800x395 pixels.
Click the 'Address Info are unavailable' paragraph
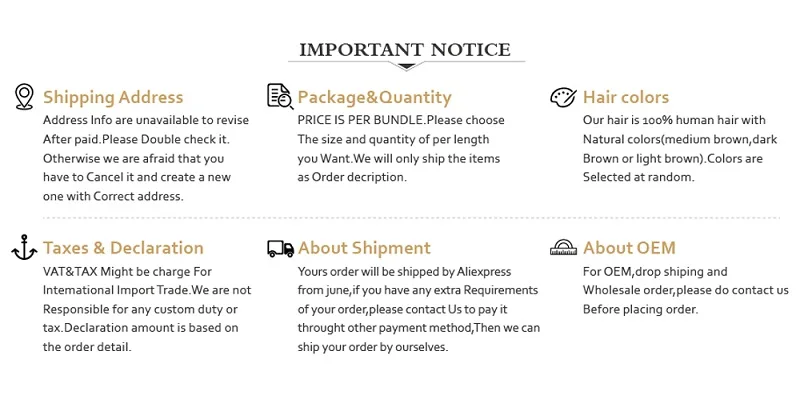[x=146, y=158]
